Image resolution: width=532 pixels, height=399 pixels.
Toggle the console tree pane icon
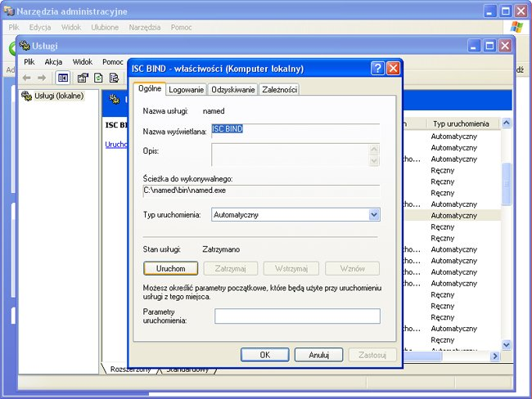(x=63, y=78)
